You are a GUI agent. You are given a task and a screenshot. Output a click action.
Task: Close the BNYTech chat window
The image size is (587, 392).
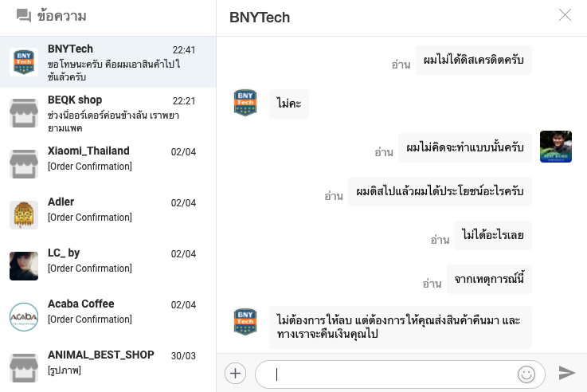click(x=565, y=15)
